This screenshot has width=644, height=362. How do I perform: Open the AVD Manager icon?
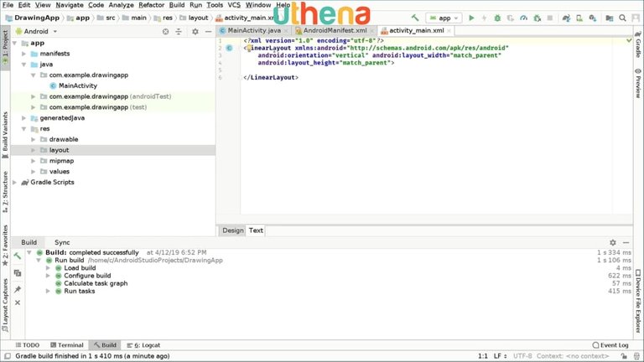pyautogui.click(x=579, y=18)
